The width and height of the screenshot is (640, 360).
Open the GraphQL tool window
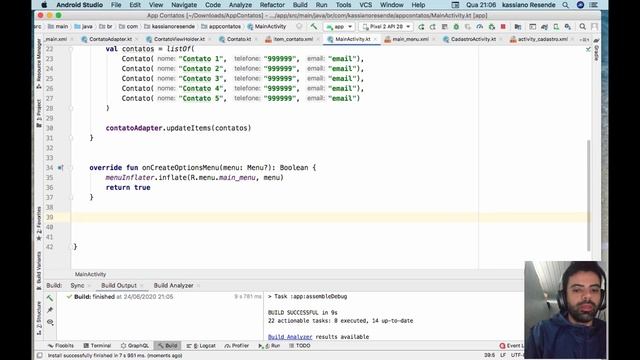135,346
